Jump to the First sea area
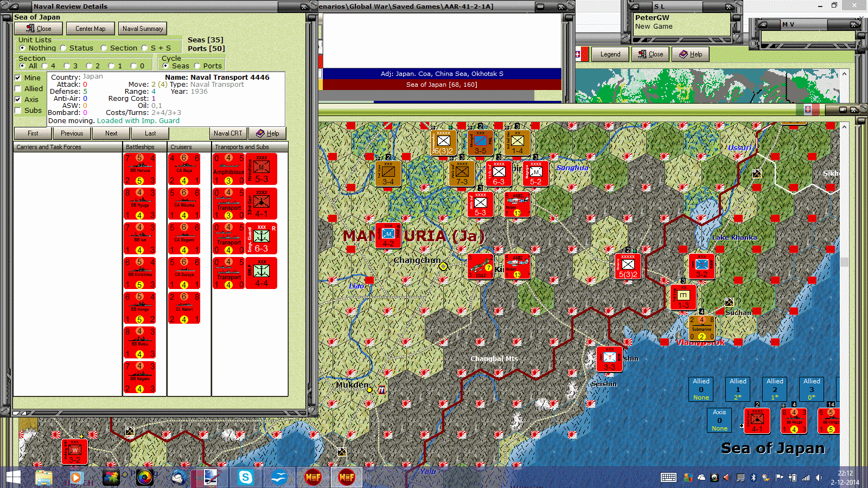Image resolution: width=868 pixels, height=488 pixels. coord(33,133)
